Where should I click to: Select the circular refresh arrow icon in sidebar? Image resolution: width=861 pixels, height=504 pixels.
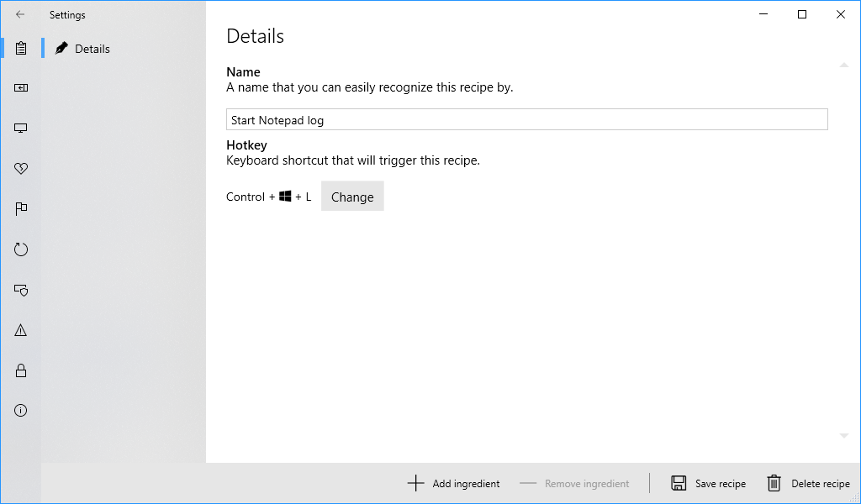tap(21, 249)
